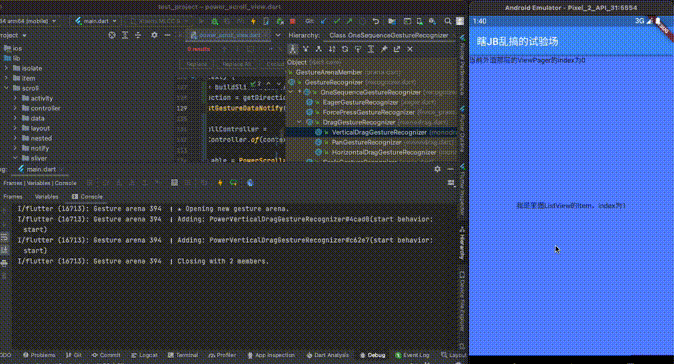This screenshot has height=364, width=674.
Task: Open Search Everywhere magnifier icon
Action: coord(447,21)
